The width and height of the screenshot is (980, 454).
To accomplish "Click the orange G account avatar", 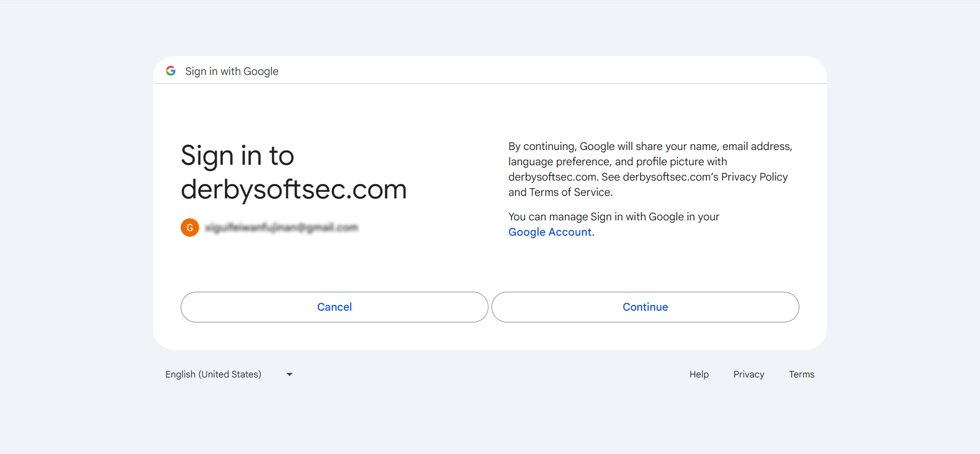I will (x=190, y=228).
